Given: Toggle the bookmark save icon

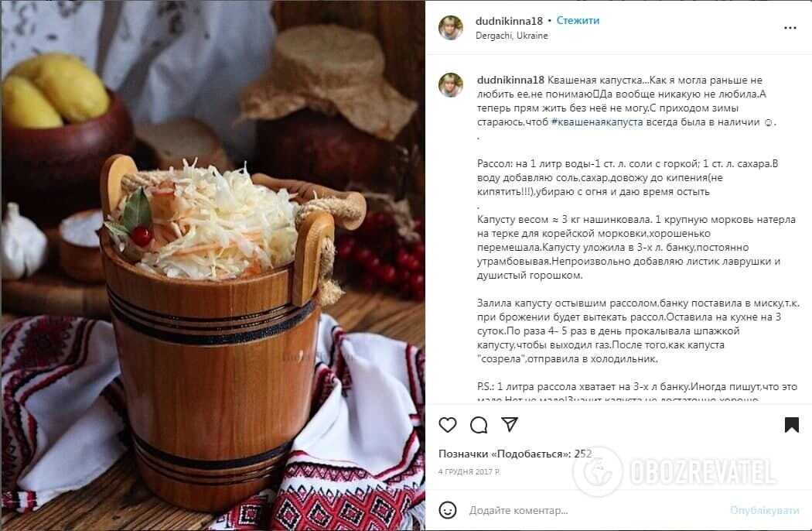Looking at the screenshot, I should [x=791, y=425].
